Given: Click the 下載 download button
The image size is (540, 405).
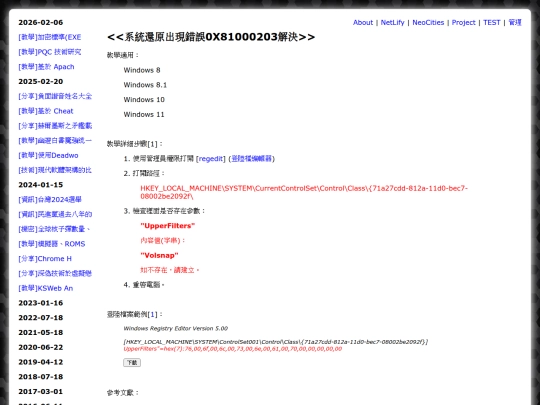Looking at the screenshot, I should [132, 363].
